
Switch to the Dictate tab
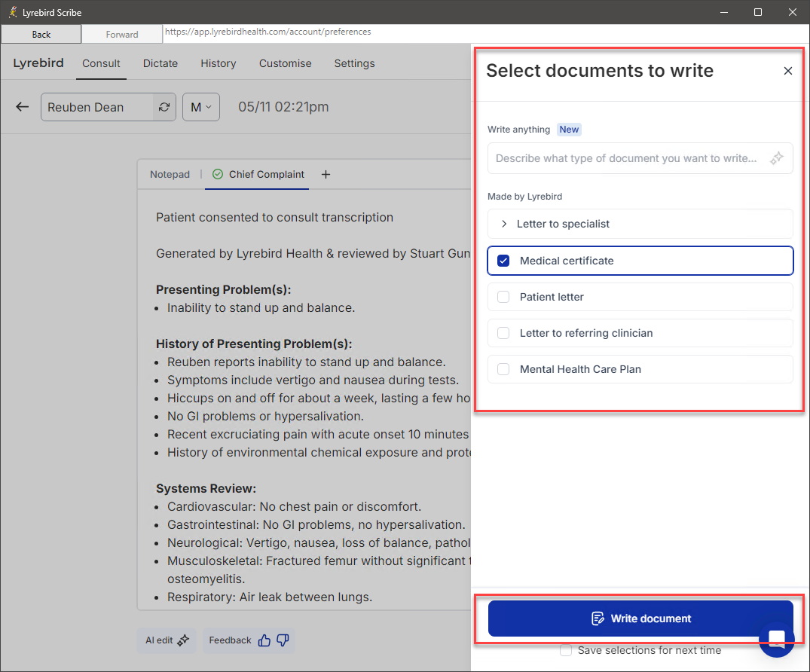pyautogui.click(x=160, y=63)
